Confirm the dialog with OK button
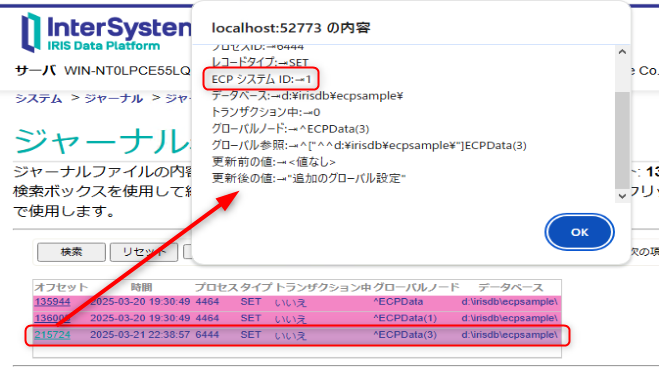Viewport: 659px width, 367px height. click(579, 232)
